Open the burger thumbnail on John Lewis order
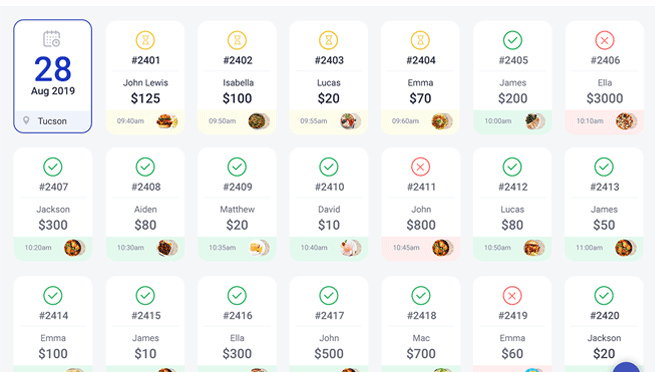Image resolution: width=655 pixels, height=372 pixels. pyautogui.click(x=167, y=121)
